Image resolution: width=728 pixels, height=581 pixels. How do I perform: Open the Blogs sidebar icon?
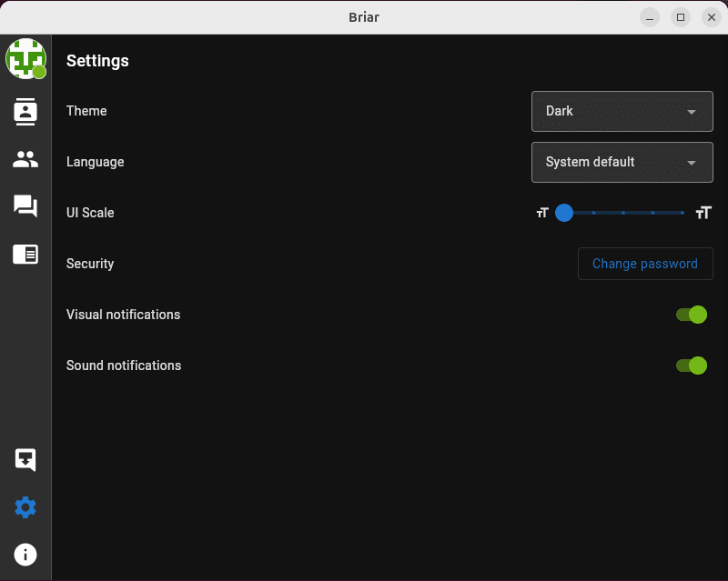coord(25,255)
